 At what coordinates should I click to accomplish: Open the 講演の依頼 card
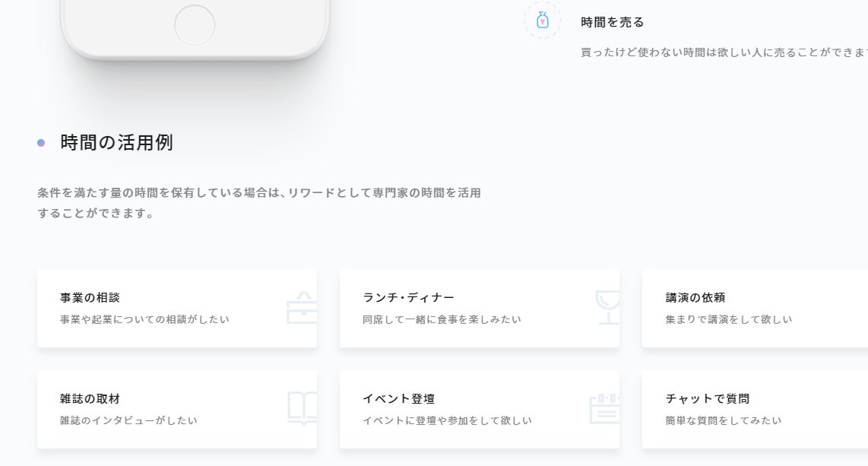pyautogui.click(x=755, y=309)
